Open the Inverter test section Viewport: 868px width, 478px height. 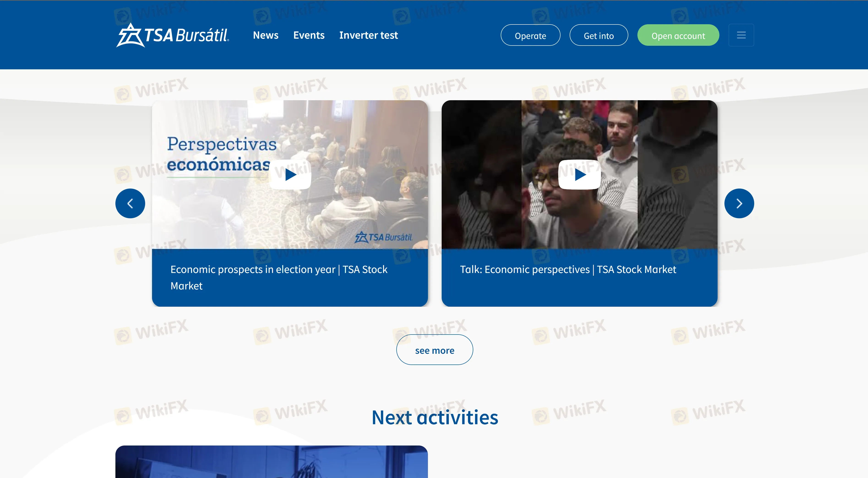pos(369,35)
